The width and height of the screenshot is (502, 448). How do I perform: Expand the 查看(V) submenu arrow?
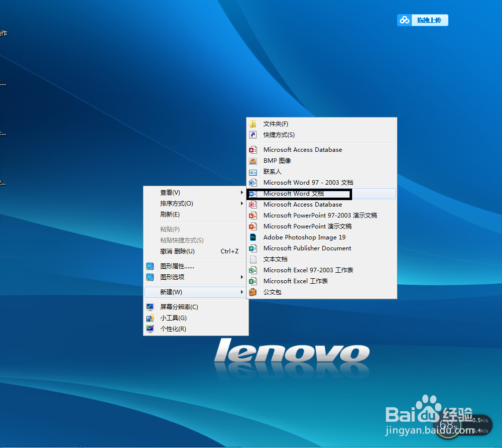point(242,192)
